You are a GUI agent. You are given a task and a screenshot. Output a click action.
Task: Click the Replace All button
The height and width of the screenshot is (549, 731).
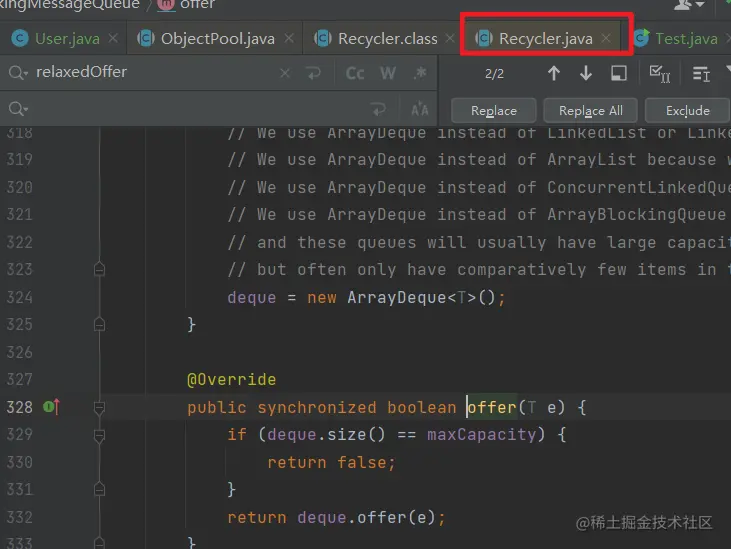tap(591, 110)
